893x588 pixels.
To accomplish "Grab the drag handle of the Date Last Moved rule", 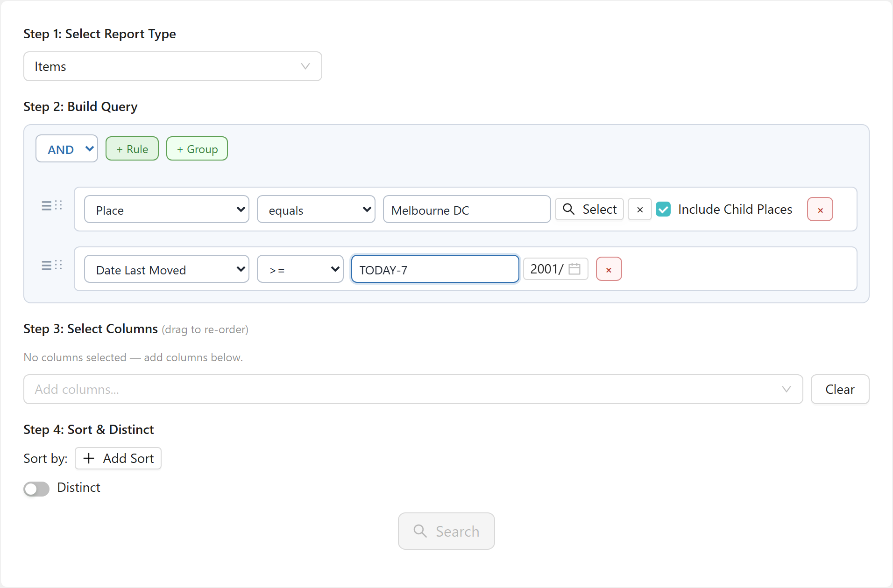I will click(x=52, y=266).
